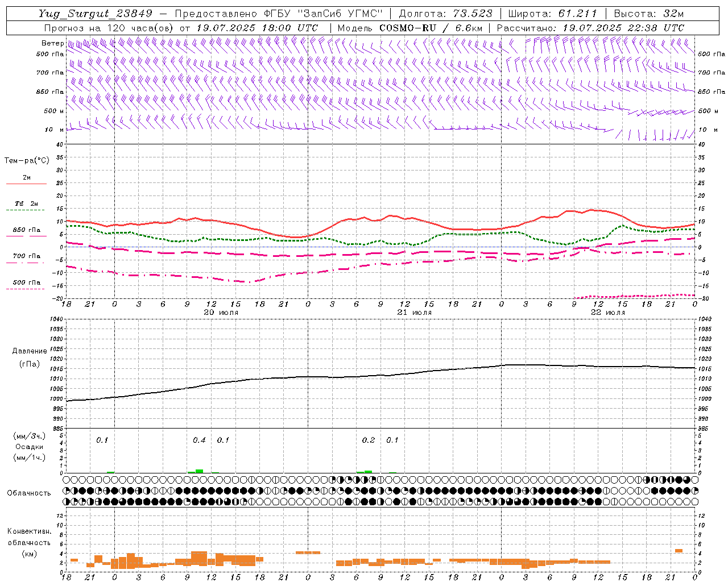Click the 850 гПа temperature legend entry
The width and height of the screenshot is (728, 582).
pyautogui.click(x=27, y=230)
